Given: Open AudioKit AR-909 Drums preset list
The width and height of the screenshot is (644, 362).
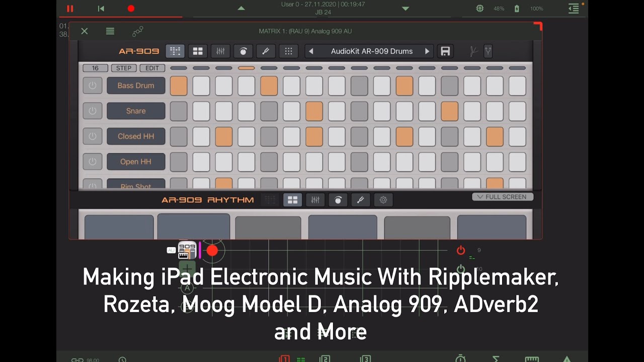Looking at the screenshot, I should [372, 51].
